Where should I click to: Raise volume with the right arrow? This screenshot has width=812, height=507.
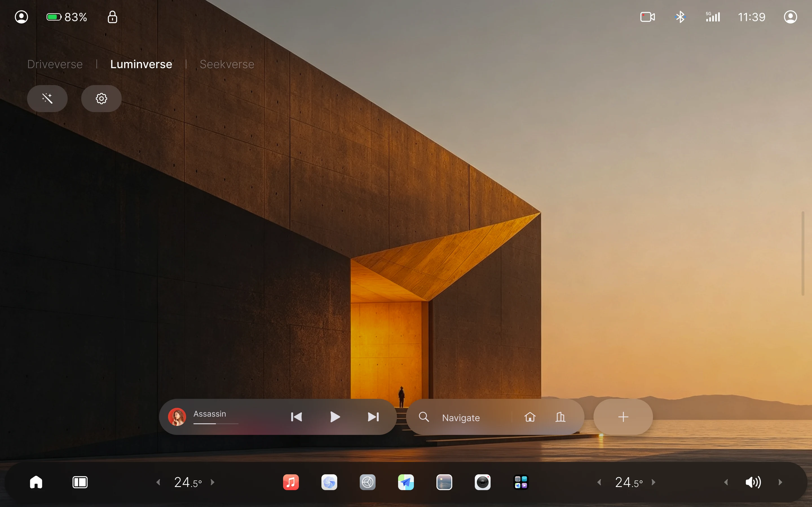coord(780,482)
